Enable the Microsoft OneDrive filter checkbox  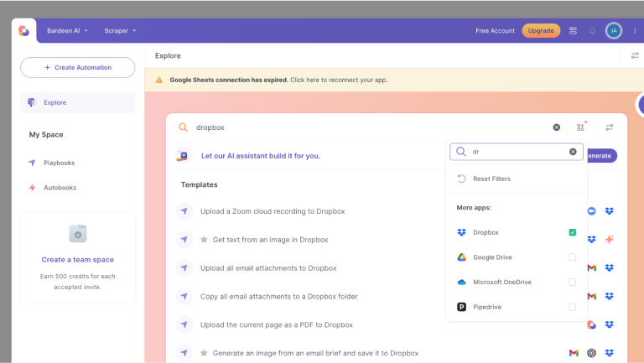(572, 283)
